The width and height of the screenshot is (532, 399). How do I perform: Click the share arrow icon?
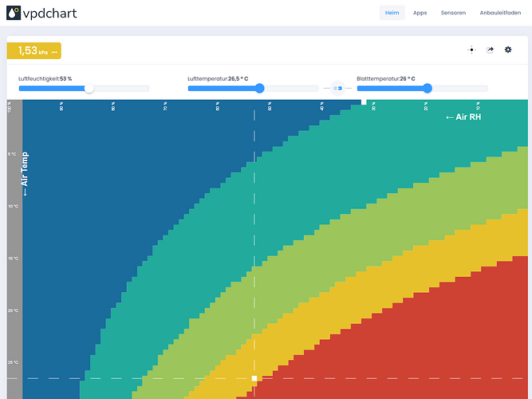490,50
